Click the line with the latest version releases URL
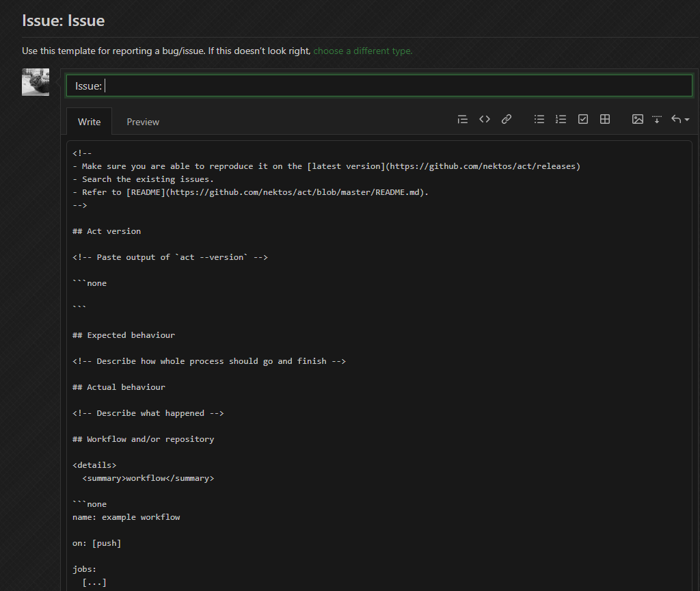 point(326,166)
